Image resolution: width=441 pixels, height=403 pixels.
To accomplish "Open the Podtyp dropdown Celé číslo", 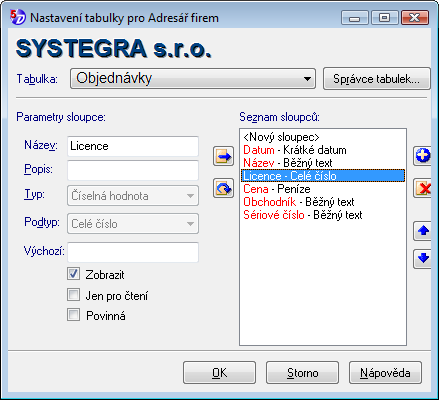I will 133,224.
